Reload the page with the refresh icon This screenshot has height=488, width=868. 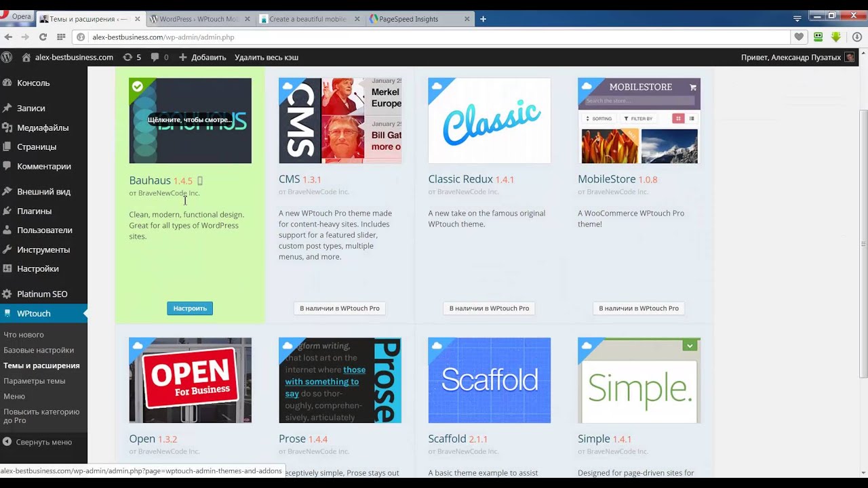pos(43,37)
